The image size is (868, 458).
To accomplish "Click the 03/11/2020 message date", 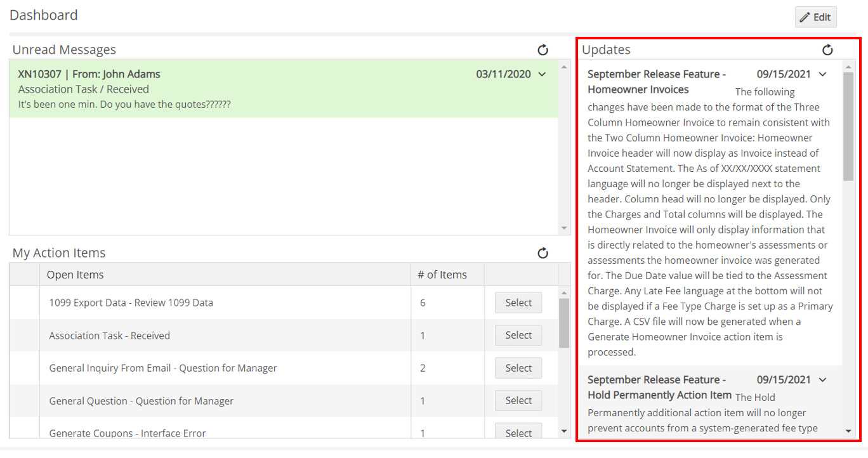I will (x=503, y=74).
